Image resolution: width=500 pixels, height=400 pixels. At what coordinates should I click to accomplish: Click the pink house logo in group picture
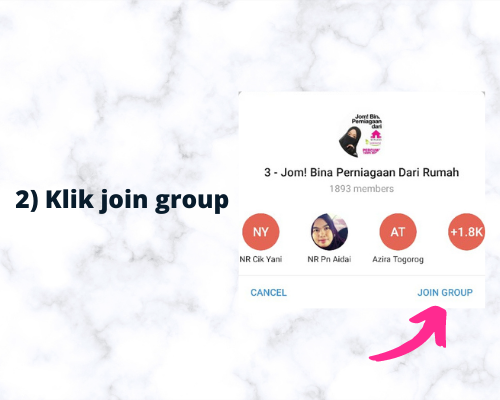tap(376, 134)
